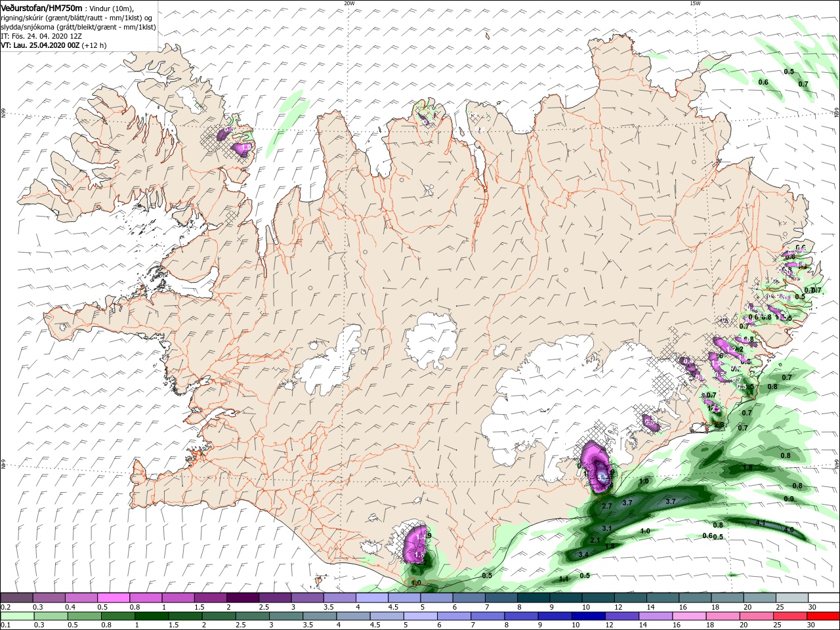Pick the dark mauve 0.2 snow scale swatch
The width and height of the screenshot is (840, 630).
point(16,597)
